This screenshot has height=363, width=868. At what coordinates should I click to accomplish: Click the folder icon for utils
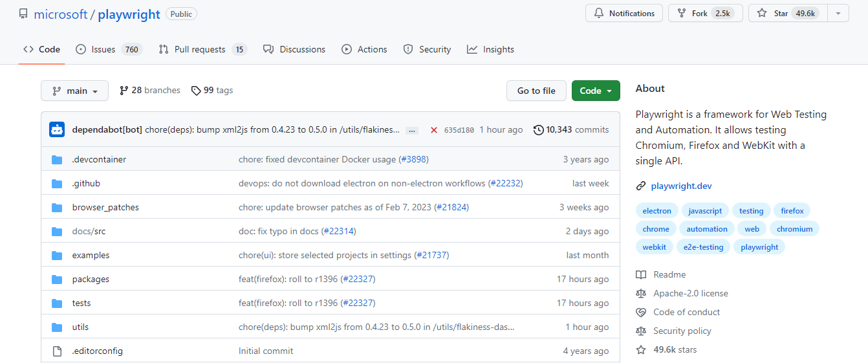click(x=57, y=327)
